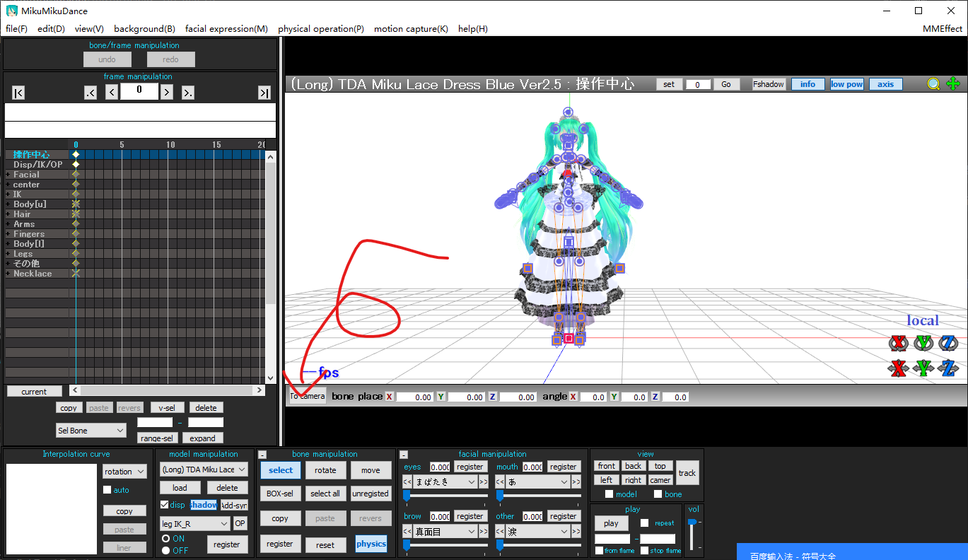This screenshot has width=968, height=560.
Task: Open the Sel Bone dropdown
Action: (x=91, y=430)
